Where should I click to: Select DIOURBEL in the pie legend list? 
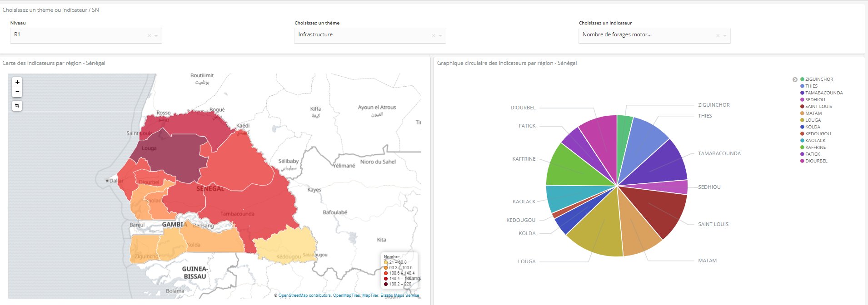pyautogui.click(x=816, y=161)
